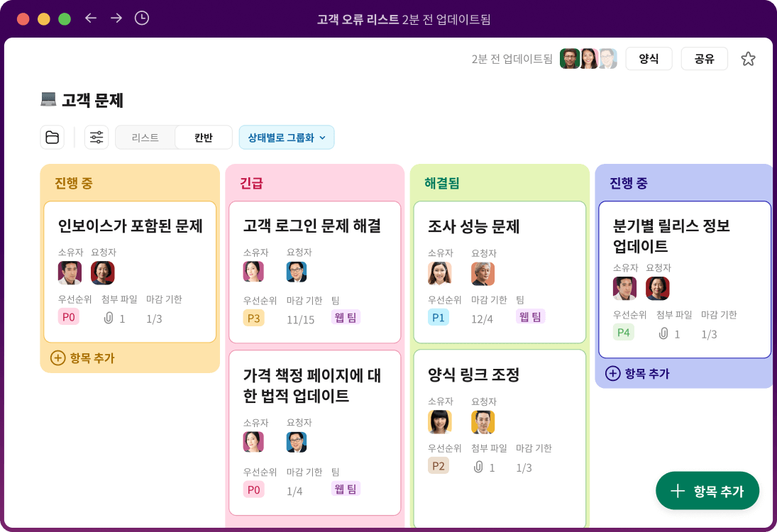Click the paperclip attachment on 분기별 릴리스 card

663,332
